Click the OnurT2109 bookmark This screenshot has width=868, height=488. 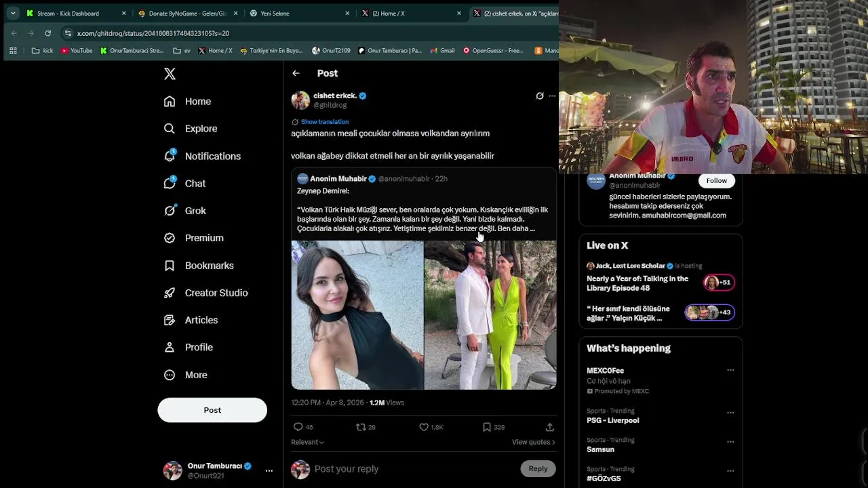(331, 50)
